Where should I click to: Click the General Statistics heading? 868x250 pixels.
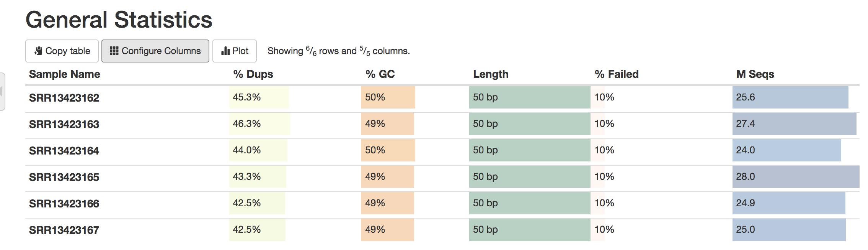(x=119, y=20)
